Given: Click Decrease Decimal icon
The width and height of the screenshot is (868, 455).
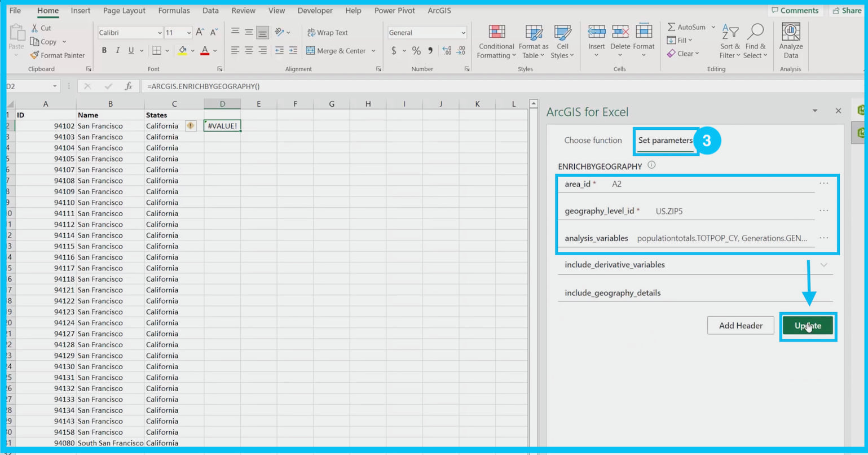Looking at the screenshot, I should pos(461,51).
